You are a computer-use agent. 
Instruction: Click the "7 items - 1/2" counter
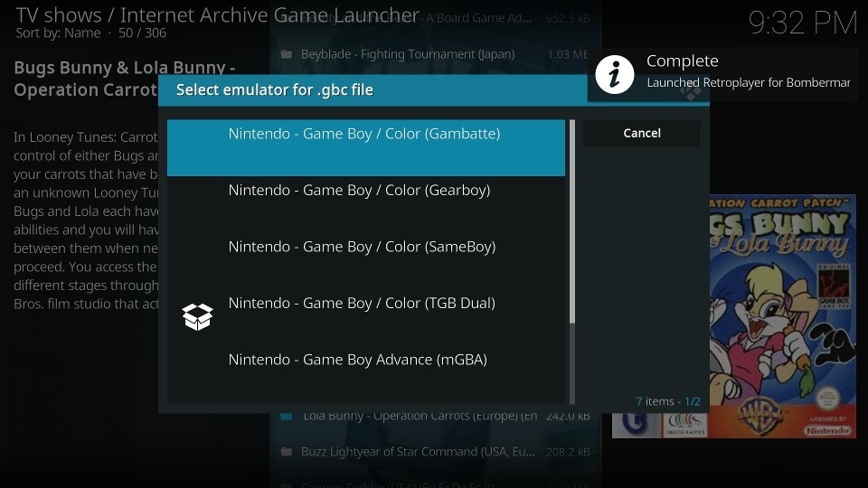pos(667,401)
